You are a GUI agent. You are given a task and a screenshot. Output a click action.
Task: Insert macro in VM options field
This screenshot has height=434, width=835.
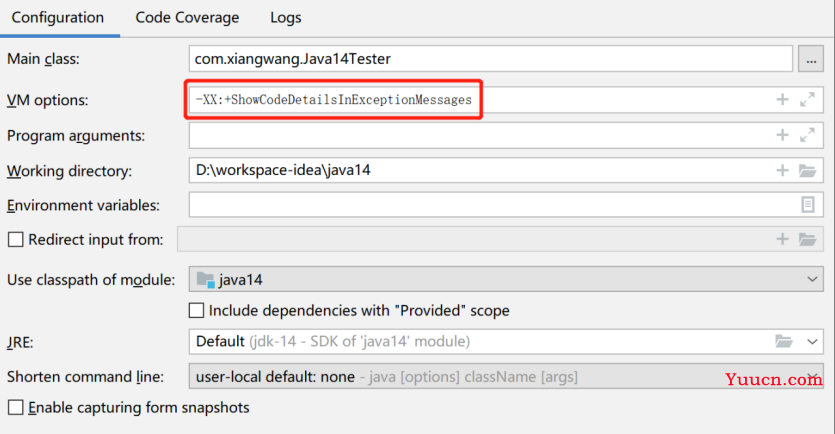point(782,100)
